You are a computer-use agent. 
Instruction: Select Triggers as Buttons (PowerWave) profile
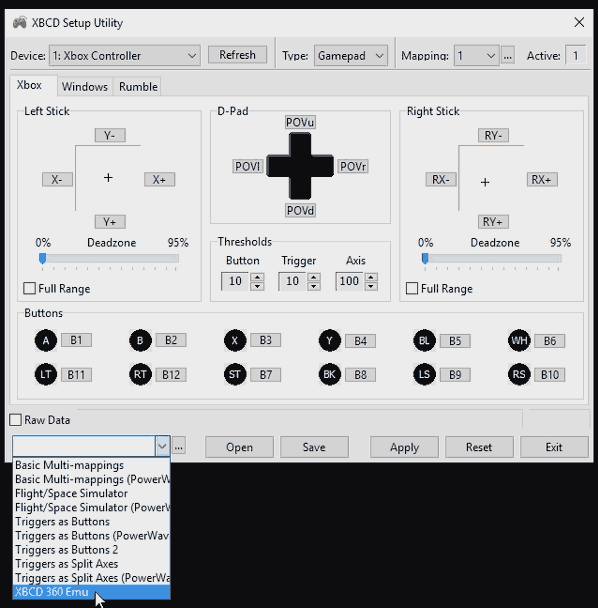click(92, 535)
